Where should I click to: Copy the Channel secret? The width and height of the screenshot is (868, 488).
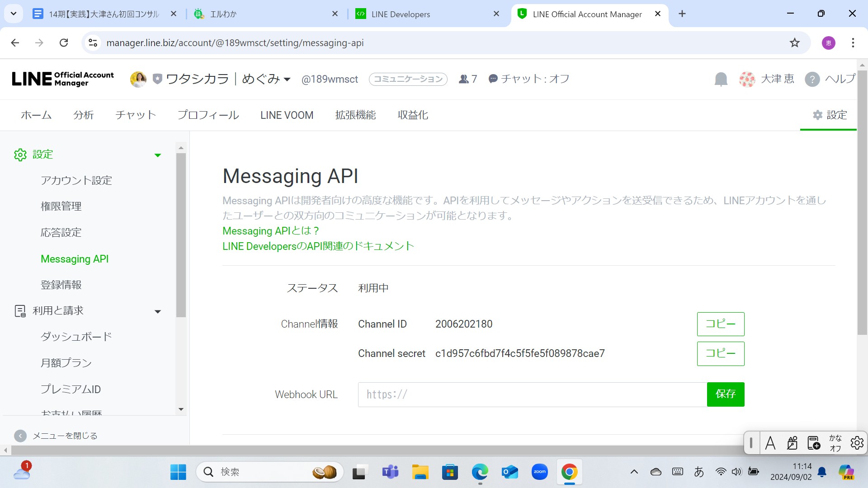pyautogui.click(x=721, y=353)
